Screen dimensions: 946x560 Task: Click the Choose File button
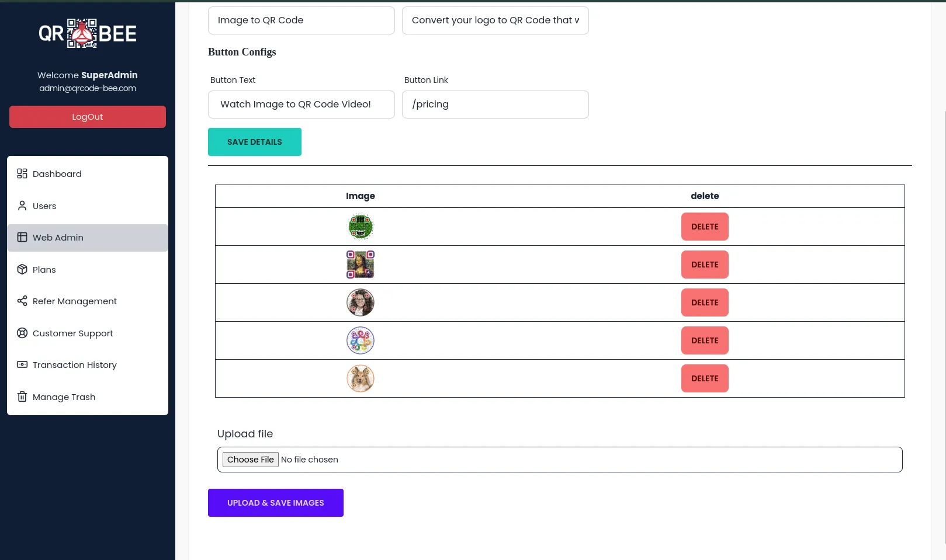pos(251,460)
